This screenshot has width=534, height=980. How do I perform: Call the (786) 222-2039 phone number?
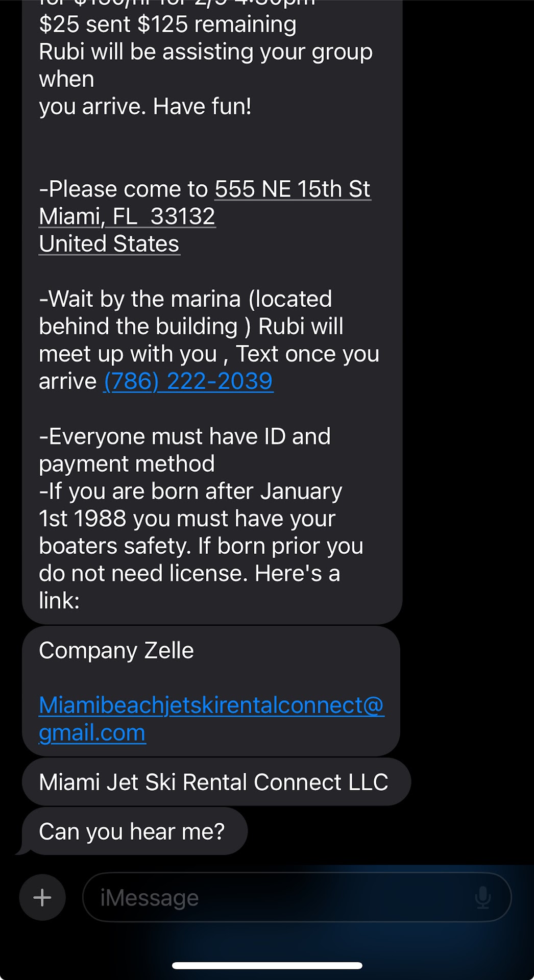coord(188,381)
